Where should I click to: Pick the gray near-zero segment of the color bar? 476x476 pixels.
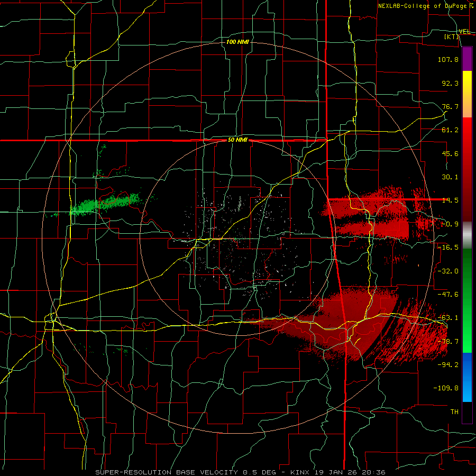[x=467, y=235]
